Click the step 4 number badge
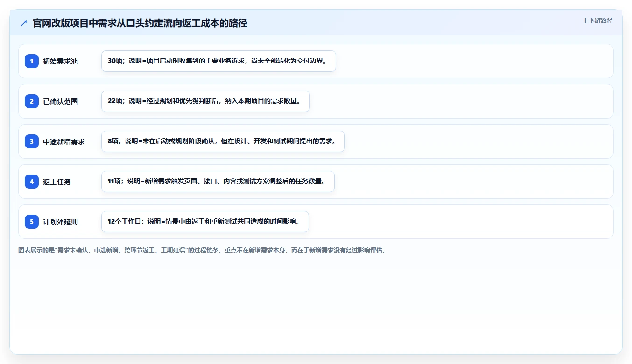The height and width of the screenshot is (364, 632). click(32, 182)
